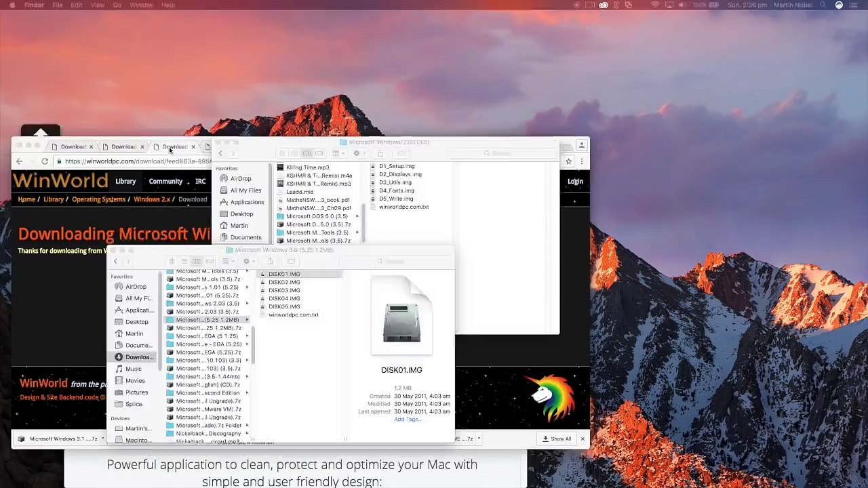Expand the Nickelback...Discography folder arrow
The image size is (868, 488).
pyautogui.click(x=247, y=434)
